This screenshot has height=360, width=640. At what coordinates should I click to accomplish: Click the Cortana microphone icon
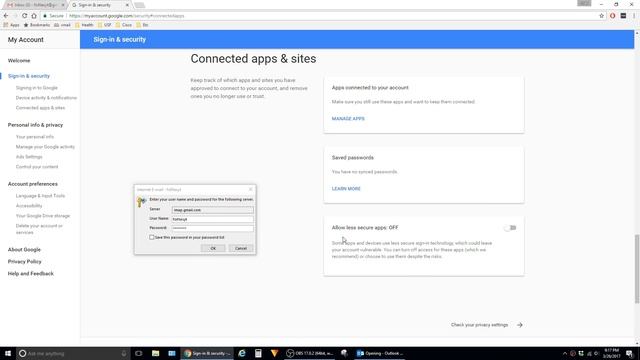coord(124,353)
